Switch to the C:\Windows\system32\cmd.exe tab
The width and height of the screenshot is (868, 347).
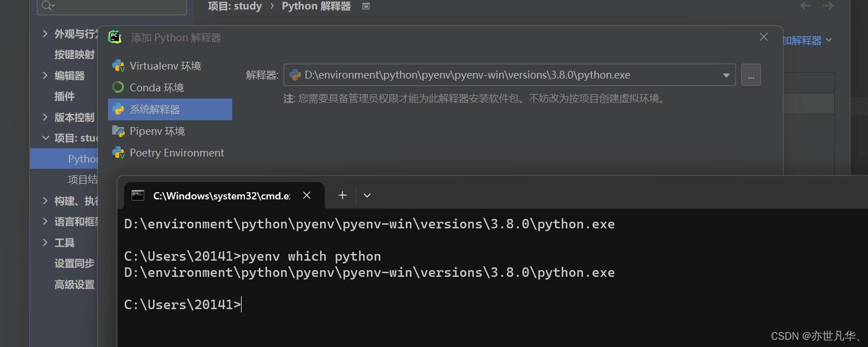(223, 196)
